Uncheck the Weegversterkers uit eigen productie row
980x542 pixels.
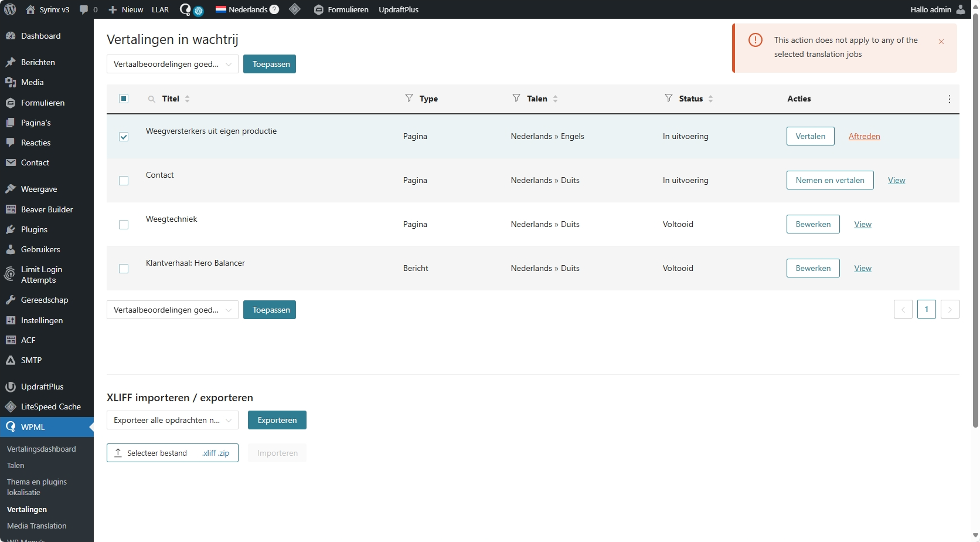click(x=124, y=137)
